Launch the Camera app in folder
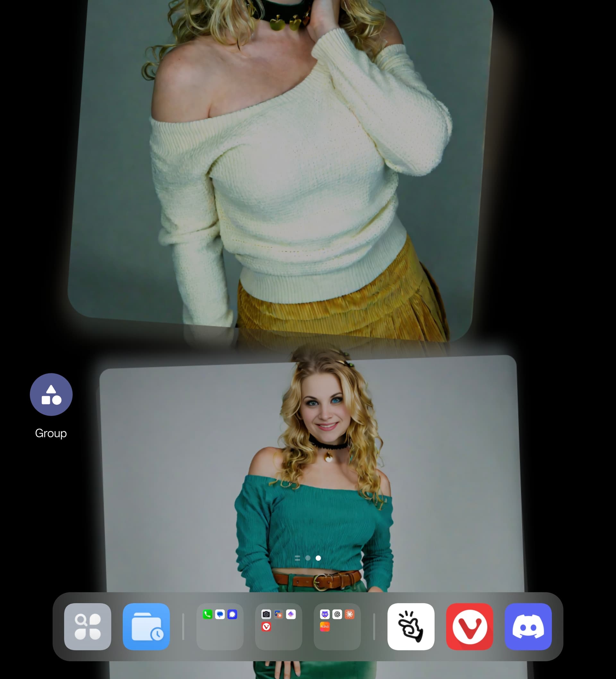 coord(266,614)
